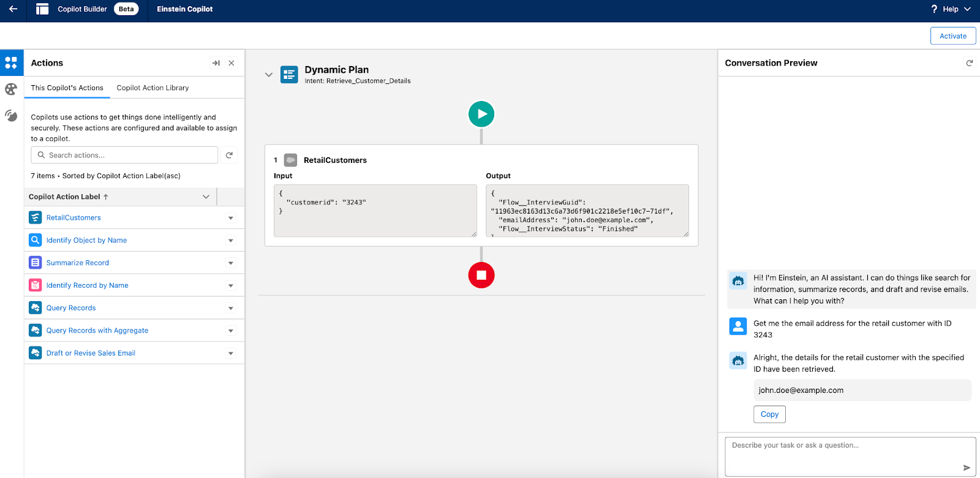Select the john.doe@example.com result

click(x=862, y=390)
